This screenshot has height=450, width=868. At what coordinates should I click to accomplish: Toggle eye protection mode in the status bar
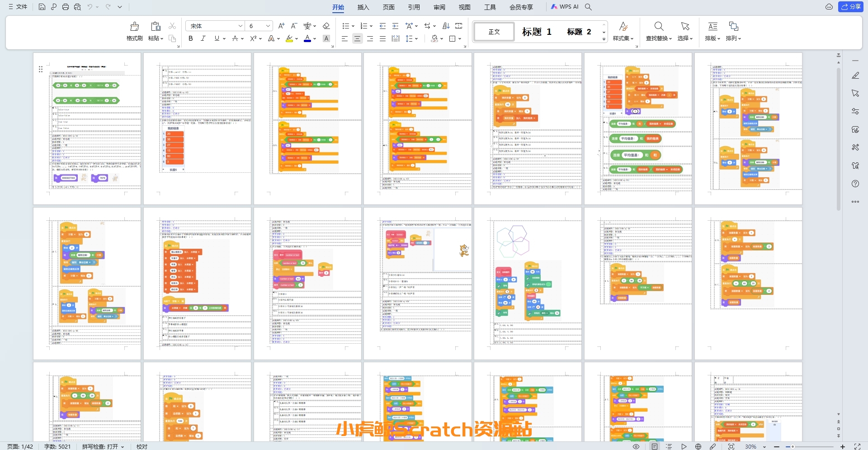click(x=636, y=446)
